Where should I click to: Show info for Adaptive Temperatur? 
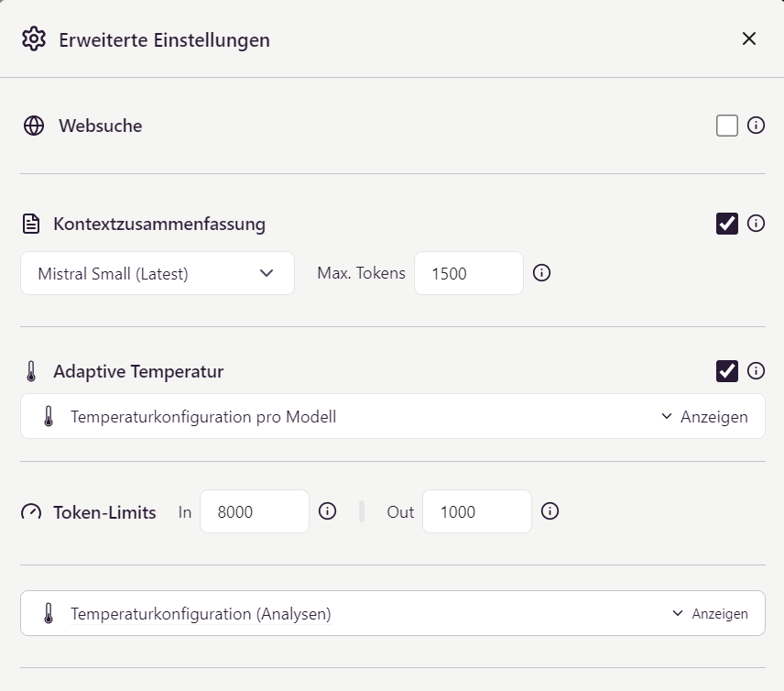756,371
